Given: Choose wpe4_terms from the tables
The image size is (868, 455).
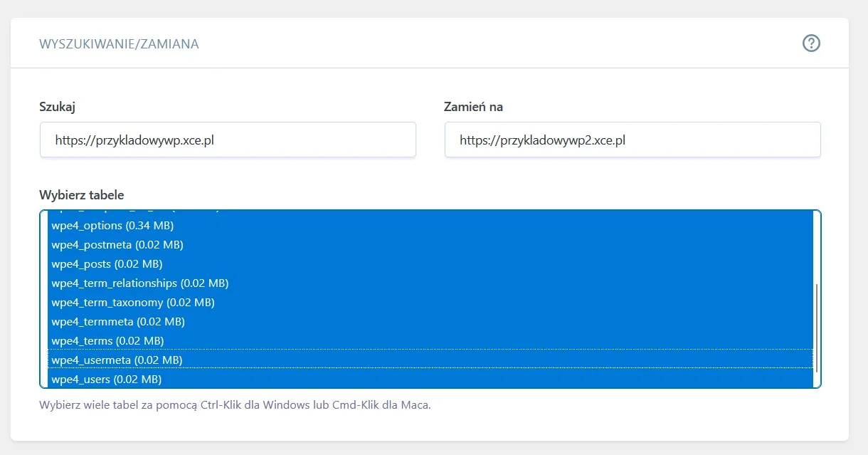Looking at the screenshot, I should [x=107, y=341].
